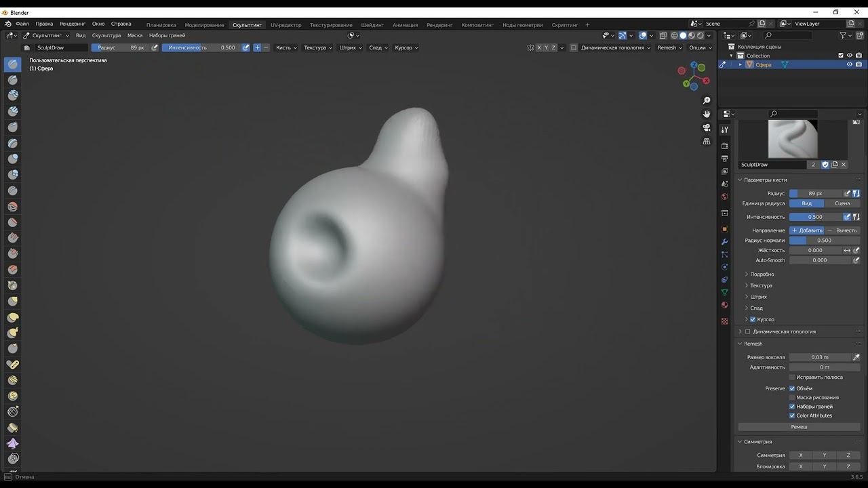Click the Размер вокселя value field

coord(820,357)
